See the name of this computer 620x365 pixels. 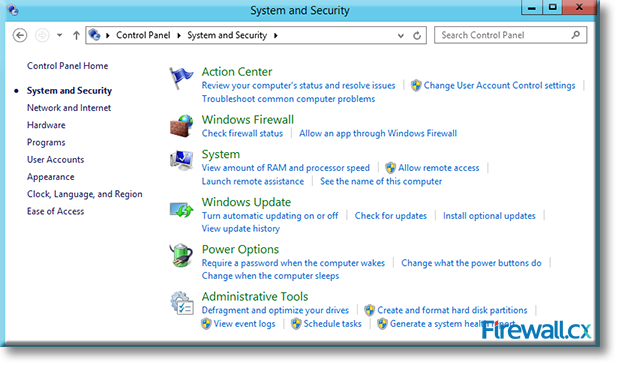(381, 181)
